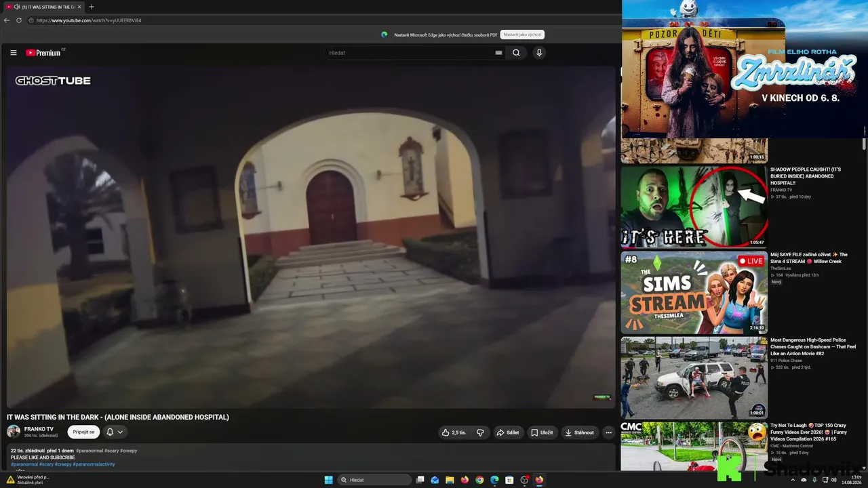Viewport: 868px width, 488px height.
Task: Open The Sims Stream live thumbnail
Action: click(694, 292)
